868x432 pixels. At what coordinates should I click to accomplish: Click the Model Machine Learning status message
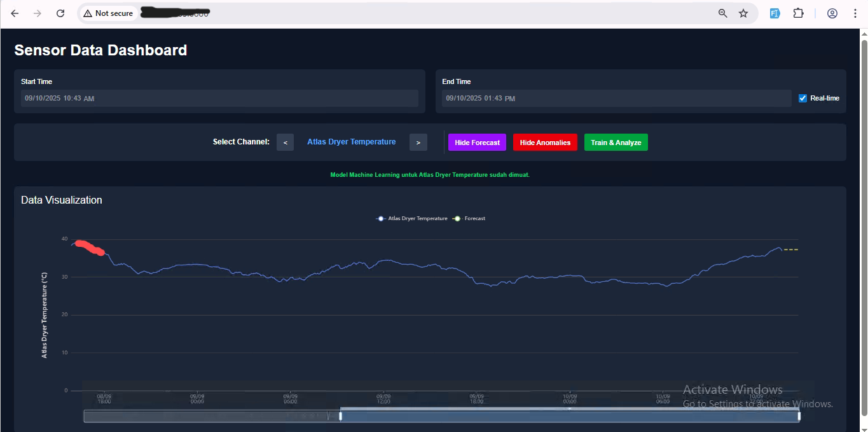coord(430,174)
